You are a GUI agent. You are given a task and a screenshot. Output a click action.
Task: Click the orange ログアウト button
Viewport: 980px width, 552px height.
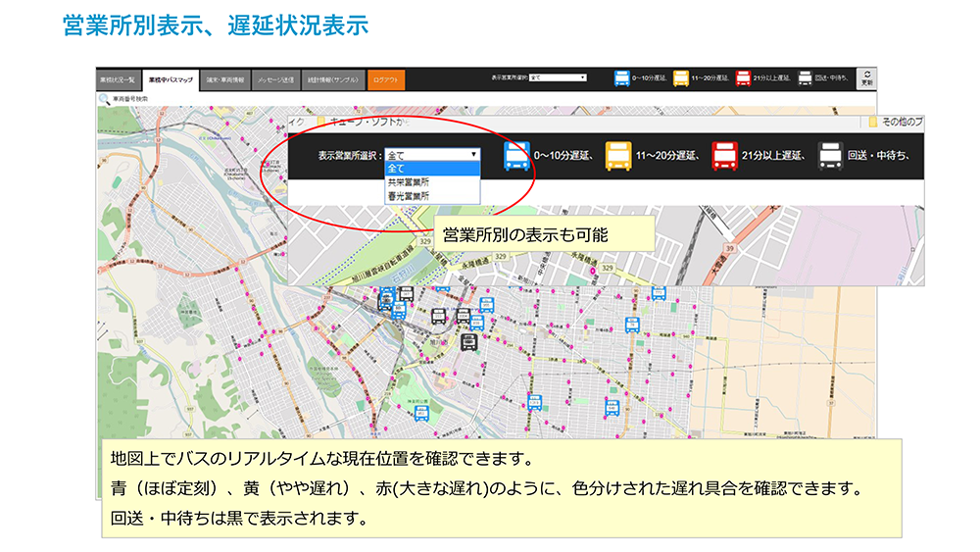pos(385,80)
